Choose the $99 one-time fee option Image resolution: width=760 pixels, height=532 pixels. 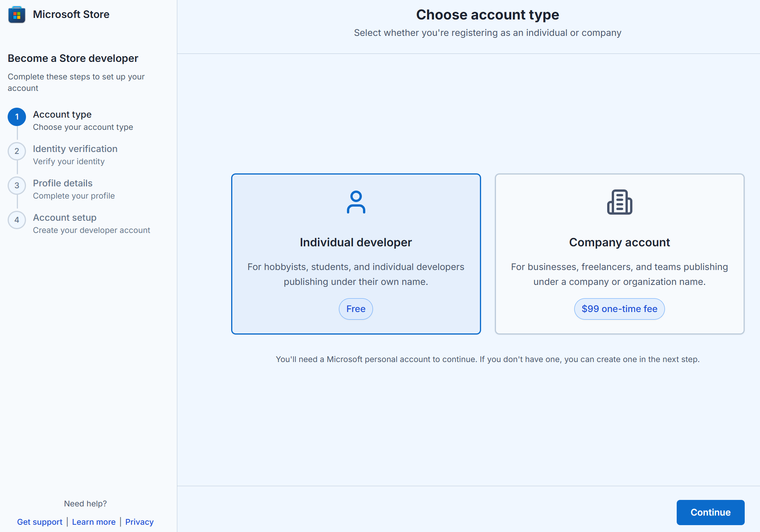click(619, 309)
